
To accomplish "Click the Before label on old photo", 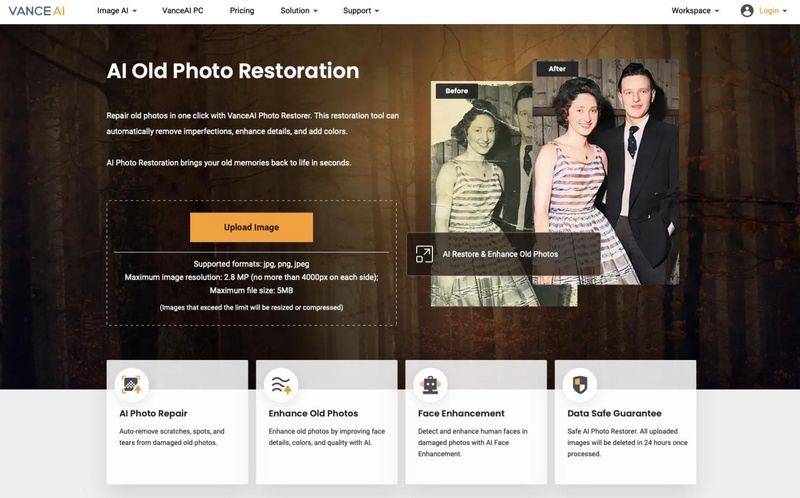I will [x=457, y=91].
